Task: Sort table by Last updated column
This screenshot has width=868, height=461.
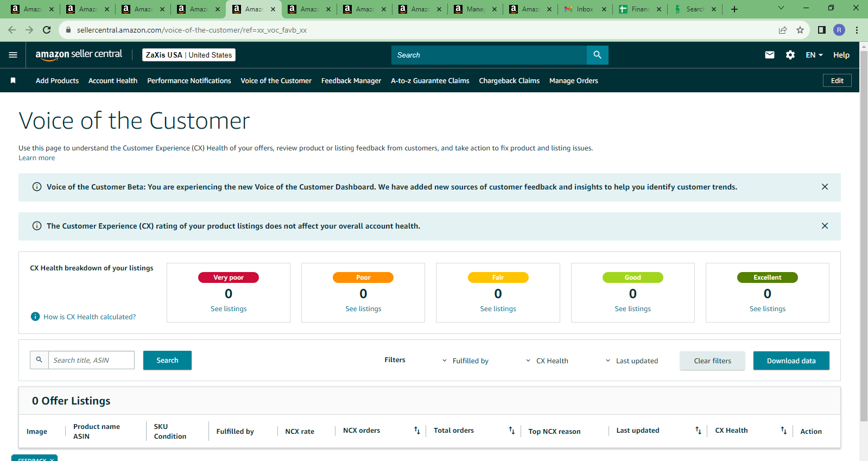Action: 698,431
